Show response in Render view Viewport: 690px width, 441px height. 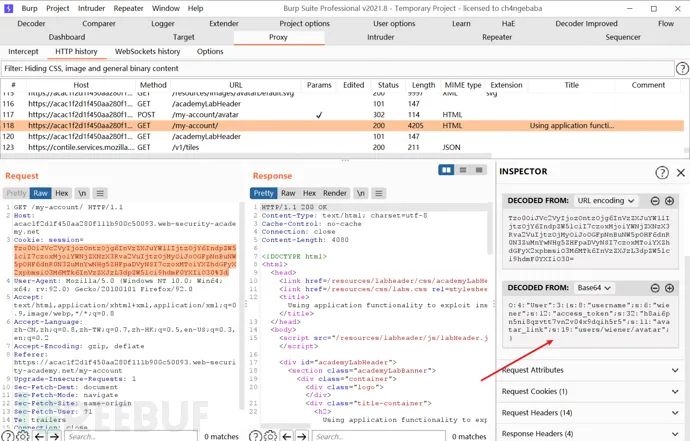pos(335,193)
